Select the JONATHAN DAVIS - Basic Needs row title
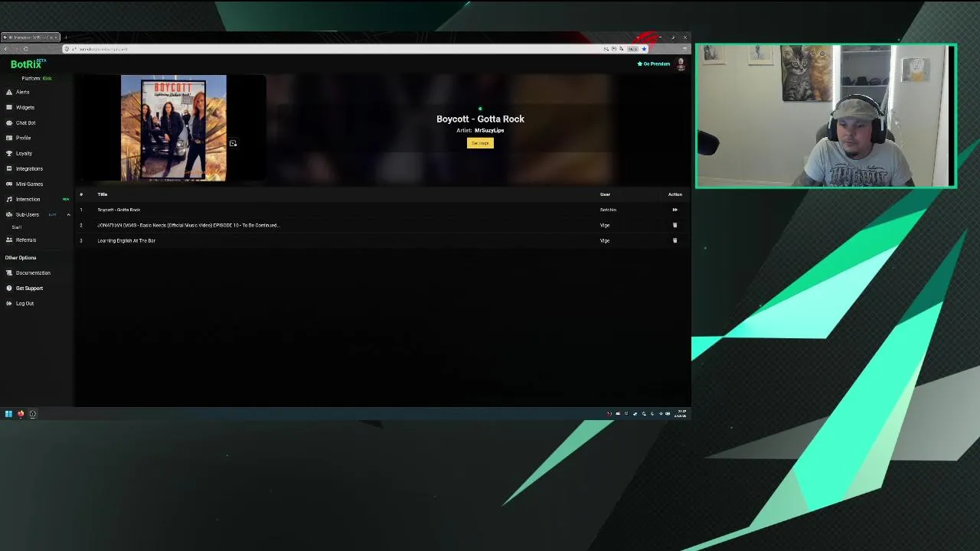 point(188,225)
